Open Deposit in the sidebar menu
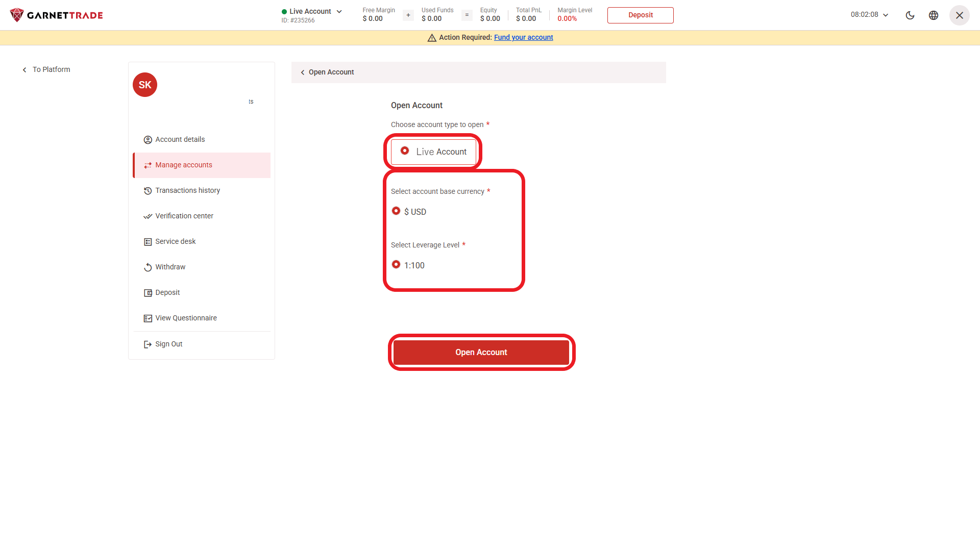Image resolution: width=980 pixels, height=551 pixels. pyautogui.click(x=202, y=293)
